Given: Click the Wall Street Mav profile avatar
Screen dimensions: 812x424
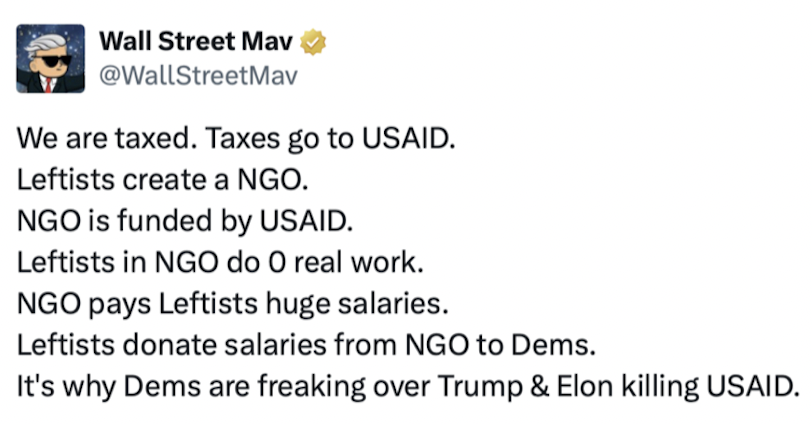Looking at the screenshot, I should point(49,60).
